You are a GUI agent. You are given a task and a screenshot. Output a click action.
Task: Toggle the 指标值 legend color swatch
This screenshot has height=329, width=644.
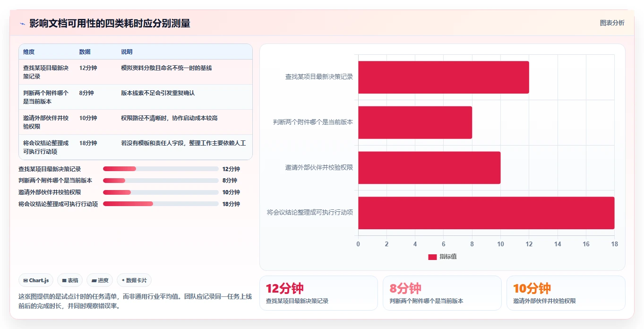(432, 257)
